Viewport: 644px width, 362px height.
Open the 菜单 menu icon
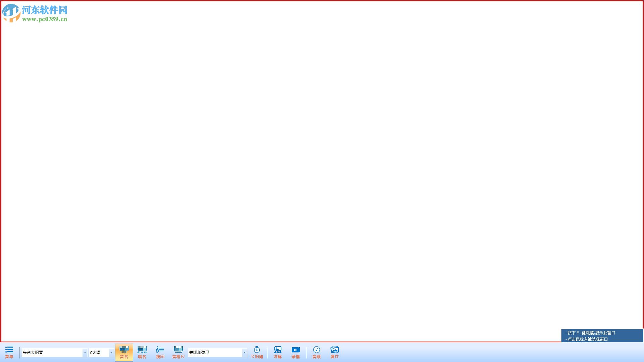click(x=9, y=352)
